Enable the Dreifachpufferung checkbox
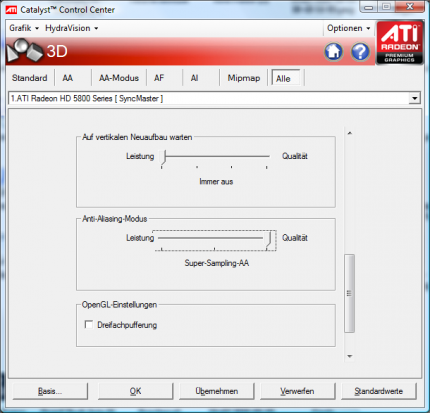430x413 pixels. click(x=89, y=324)
